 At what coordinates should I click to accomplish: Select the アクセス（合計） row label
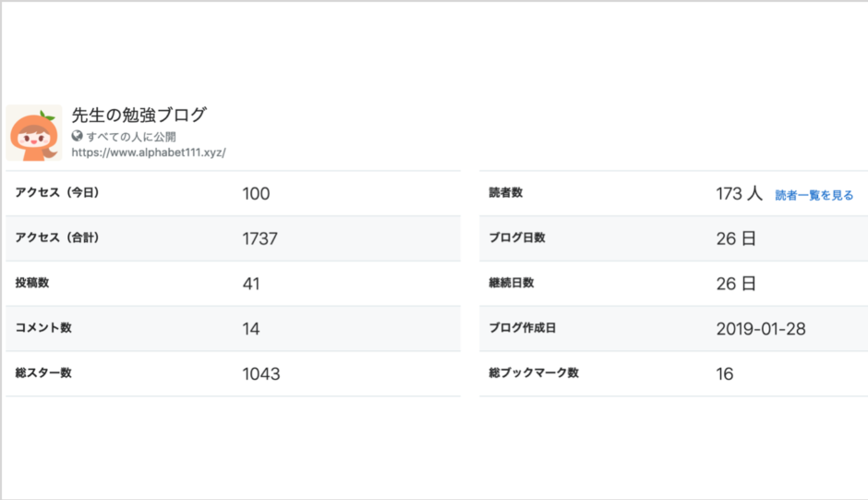(x=57, y=238)
